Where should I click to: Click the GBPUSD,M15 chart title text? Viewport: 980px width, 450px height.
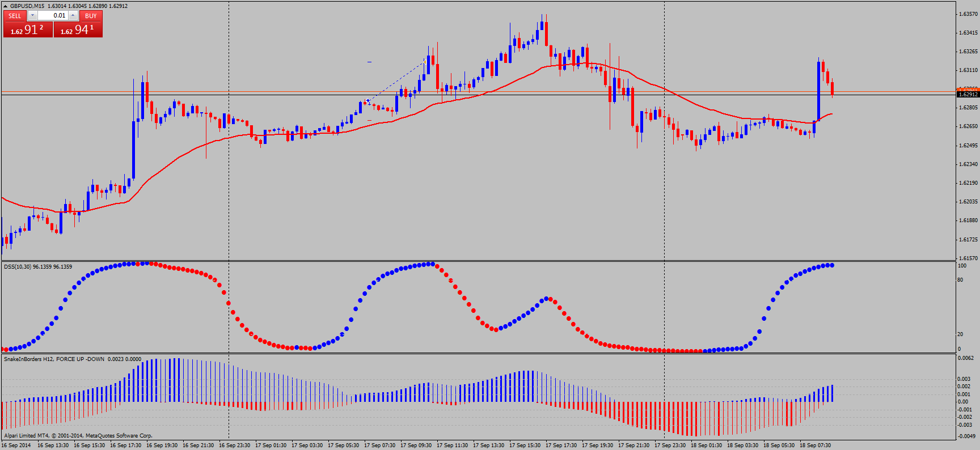click(x=27, y=6)
